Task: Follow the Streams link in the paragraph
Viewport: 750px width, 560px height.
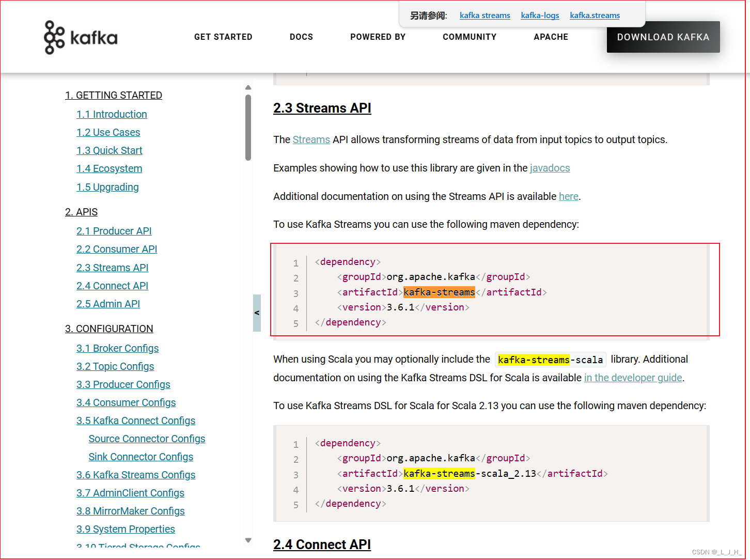Action: pyautogui.click(x=311, y=139)
